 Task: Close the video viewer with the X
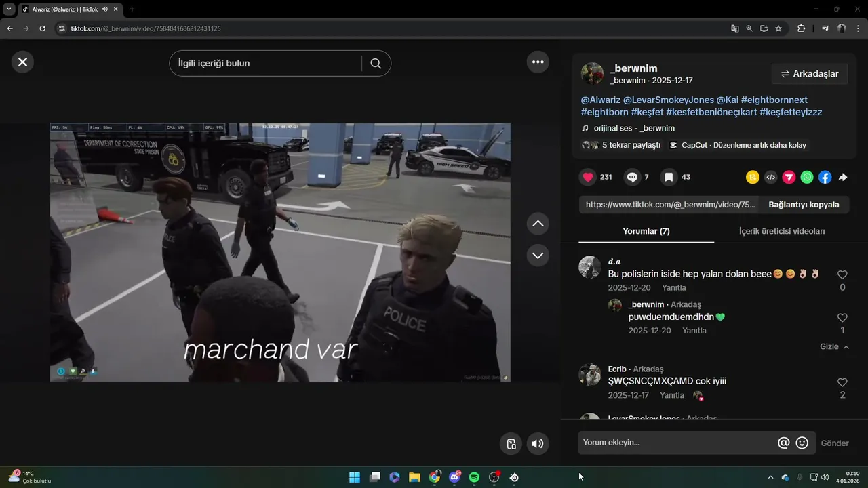22,62
